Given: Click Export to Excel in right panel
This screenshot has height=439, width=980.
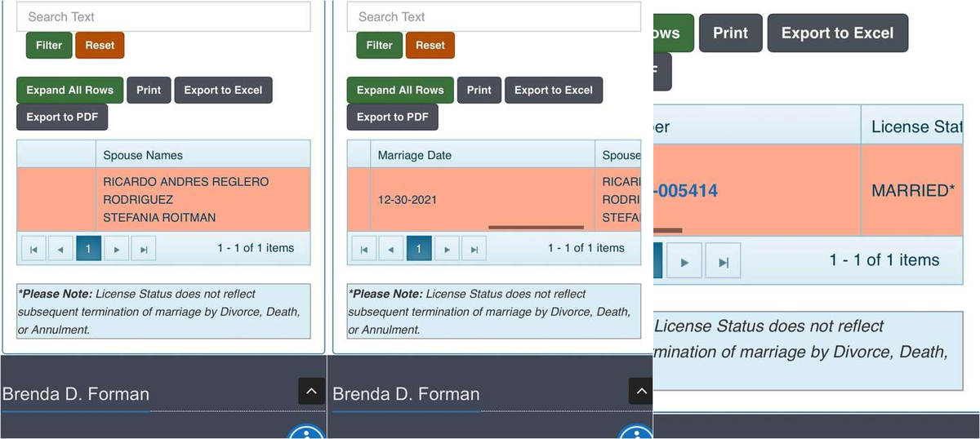Looking at the screenshot, I should click(838, 33).
